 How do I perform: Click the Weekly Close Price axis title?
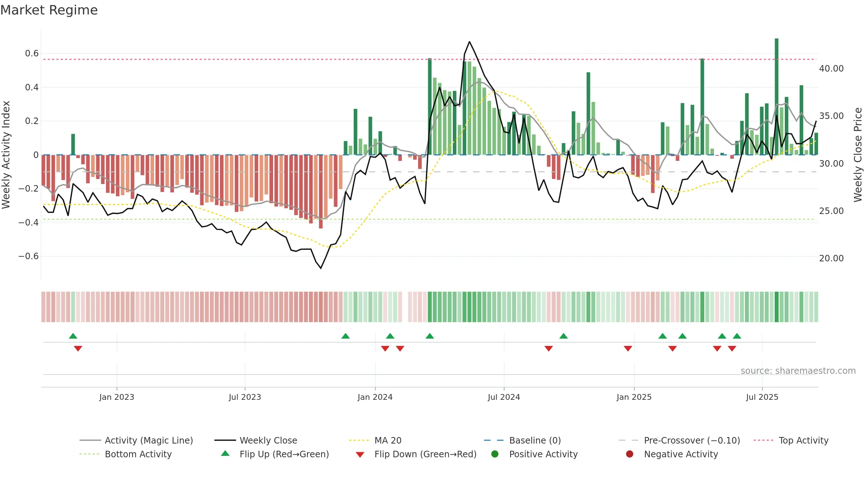(x=858, y=155)
